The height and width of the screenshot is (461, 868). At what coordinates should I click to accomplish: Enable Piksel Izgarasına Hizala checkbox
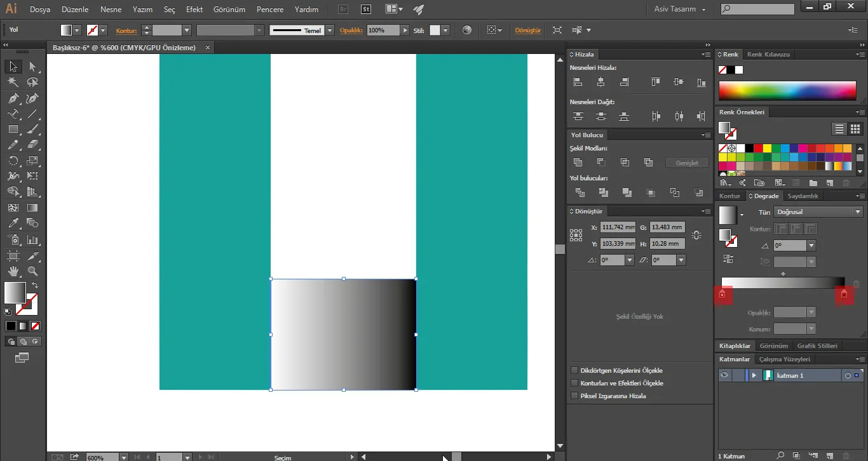click(x=574, y=396)
